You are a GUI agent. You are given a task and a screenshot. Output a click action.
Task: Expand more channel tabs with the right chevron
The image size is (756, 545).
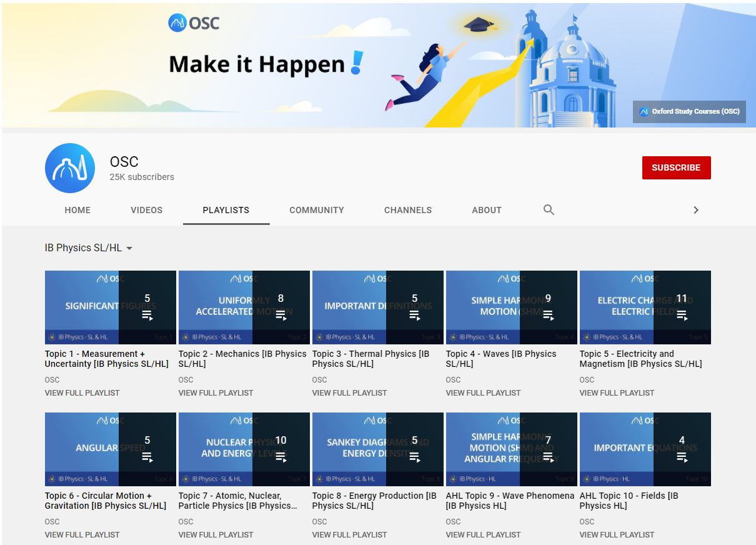point(695,210)
